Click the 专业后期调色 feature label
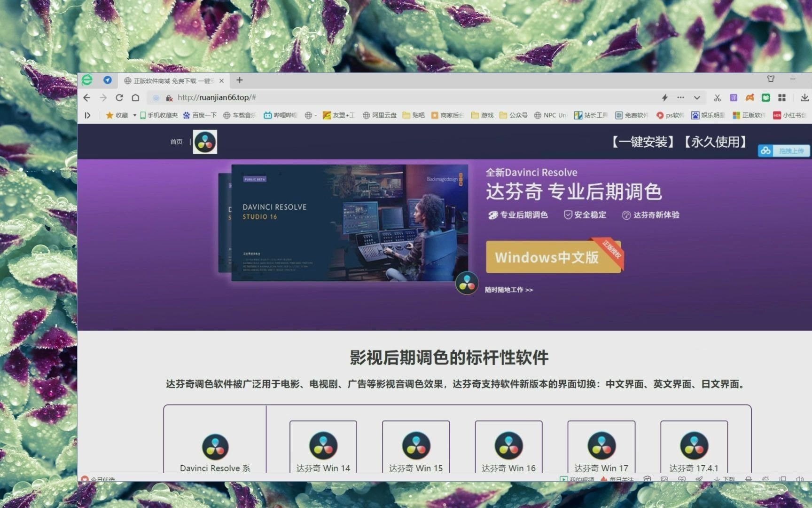Image resolution: width=812 pixels, height=508 pixels. [x=518, y=215]
